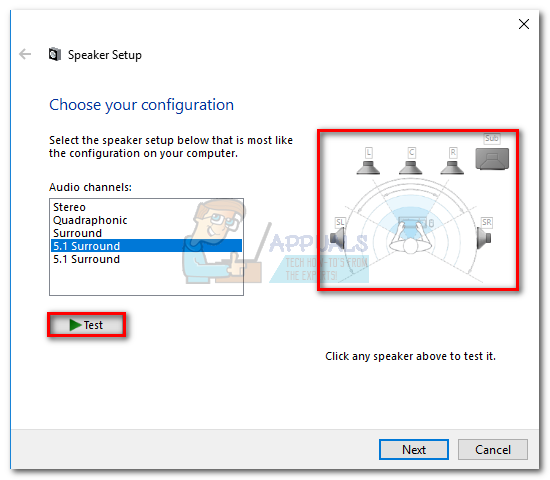The width and height of the screenshot is (550, 480).
Task: Click the highlighted 5.1 Surround entry
Action: click(146, 246)
